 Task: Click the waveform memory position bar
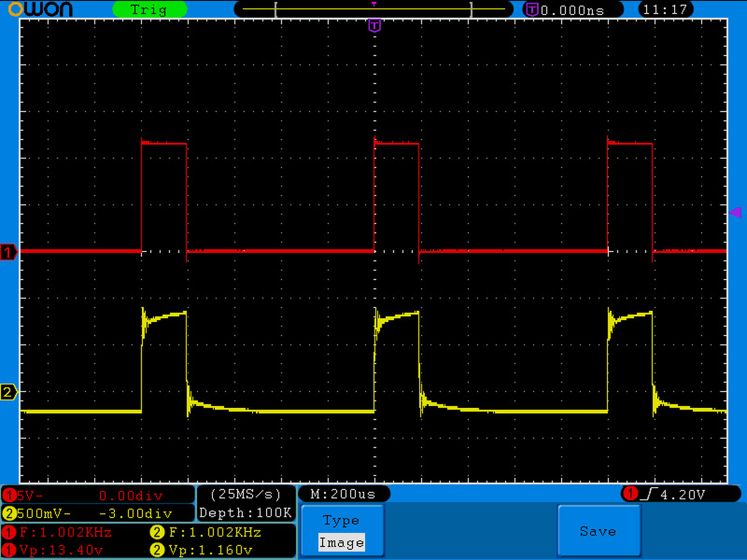[373, 9]
